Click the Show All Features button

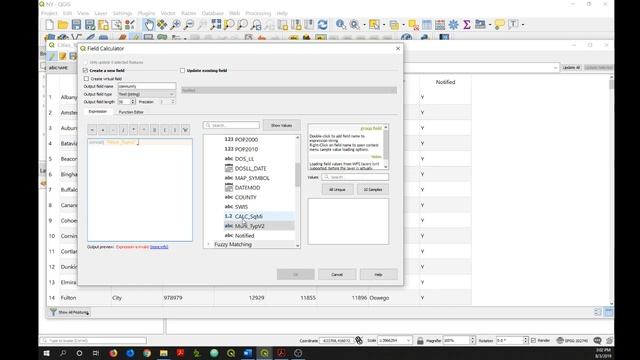click(x=70, y=312)
